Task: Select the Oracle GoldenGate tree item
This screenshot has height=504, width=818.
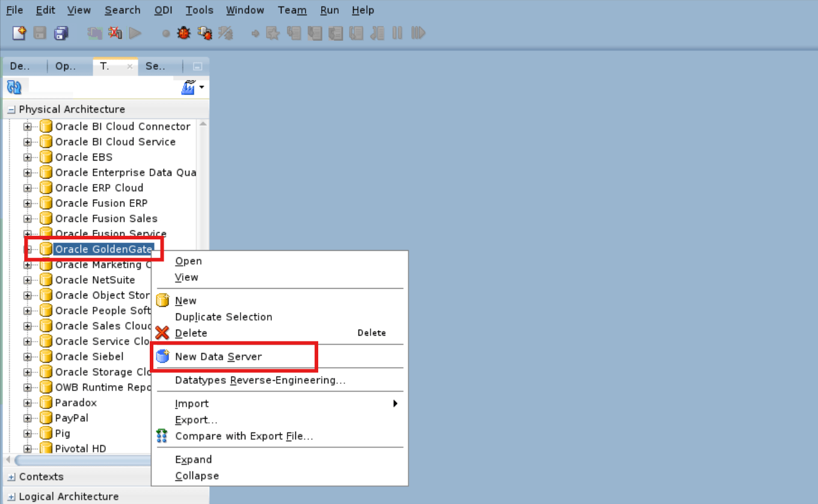Action: (x=102, y=249)
